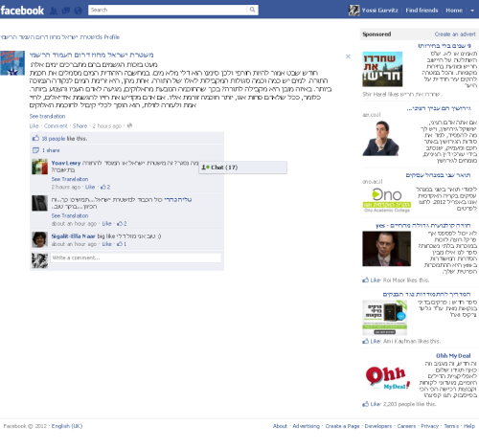This screenshot has height=448, width=479.
Task: Click See translation under main post
Action: click(x=47, y=116)
